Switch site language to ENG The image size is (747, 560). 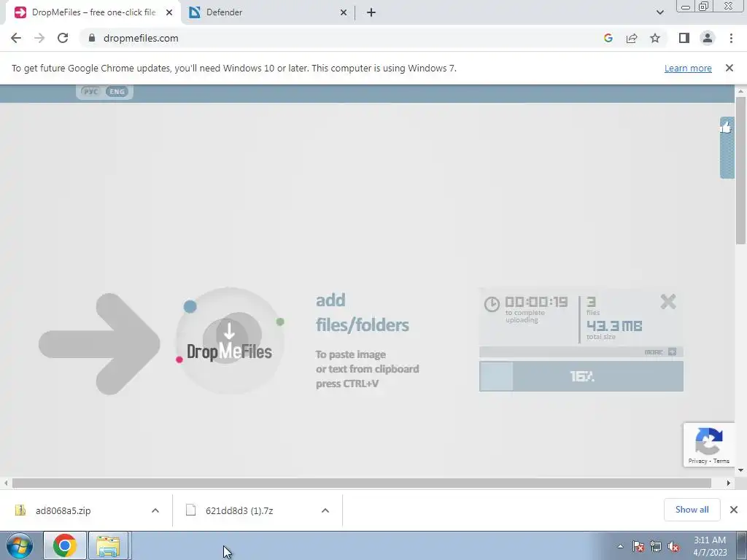[x=117, y=91]
